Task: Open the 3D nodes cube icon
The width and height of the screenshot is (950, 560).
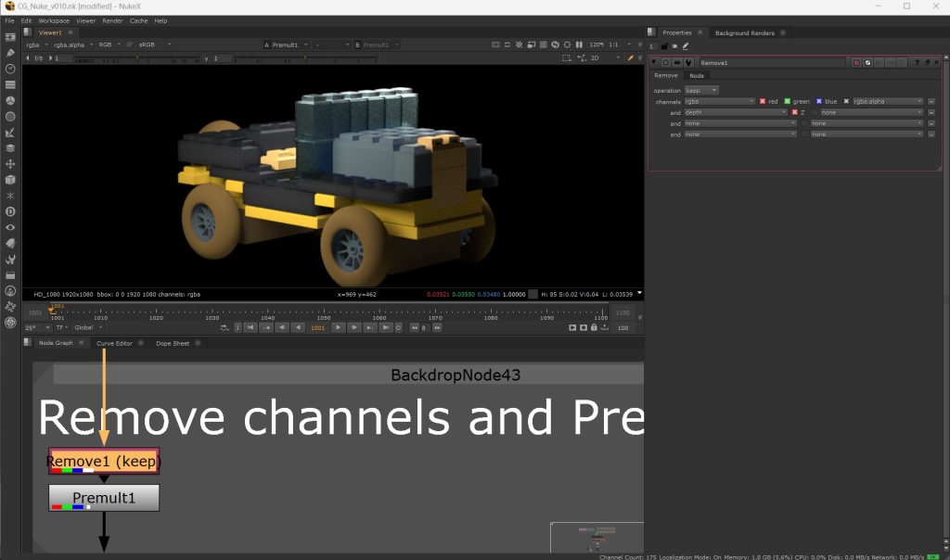Action: [10, 180]
